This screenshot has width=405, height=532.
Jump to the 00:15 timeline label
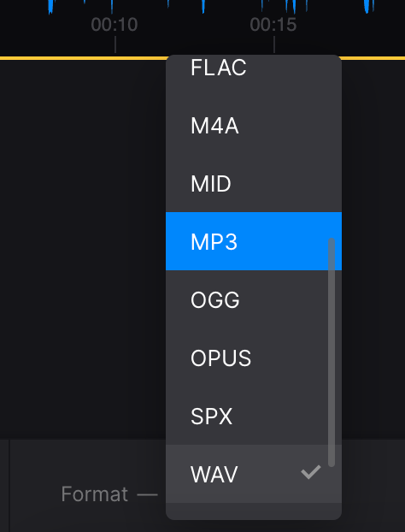[273, 25]
